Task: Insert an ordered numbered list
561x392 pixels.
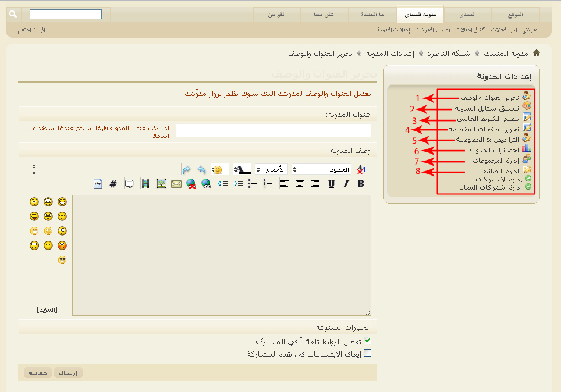Action: coord(268,183)
